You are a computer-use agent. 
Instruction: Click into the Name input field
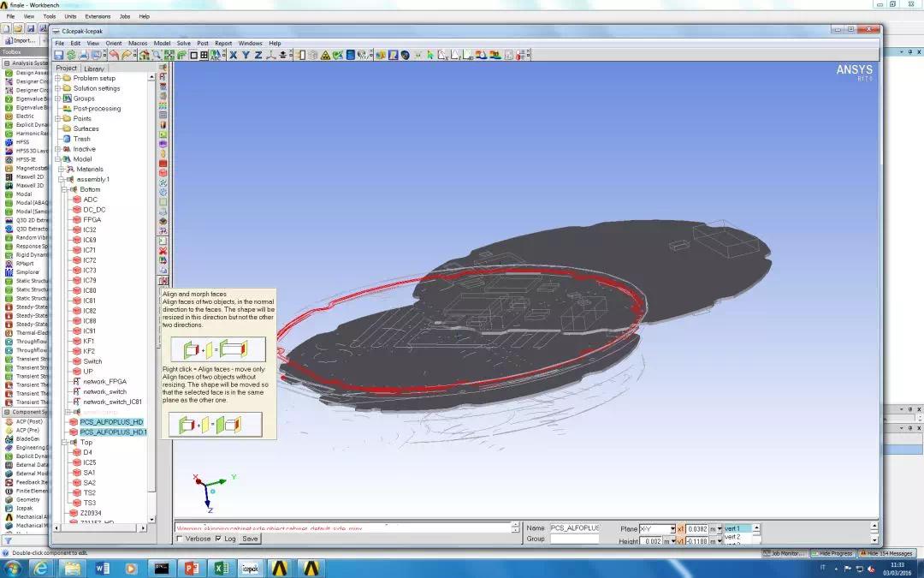pos(574,527)
